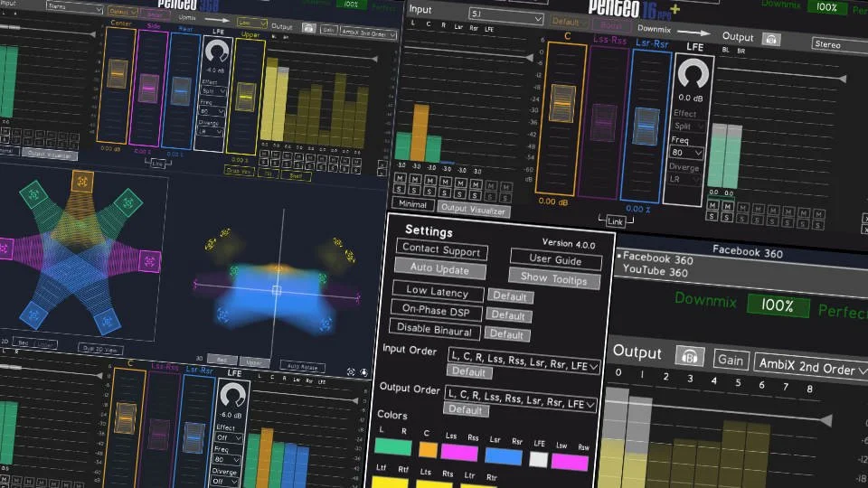Click the upper-right yellow speaker icons in 3D view

pos(344,249)
